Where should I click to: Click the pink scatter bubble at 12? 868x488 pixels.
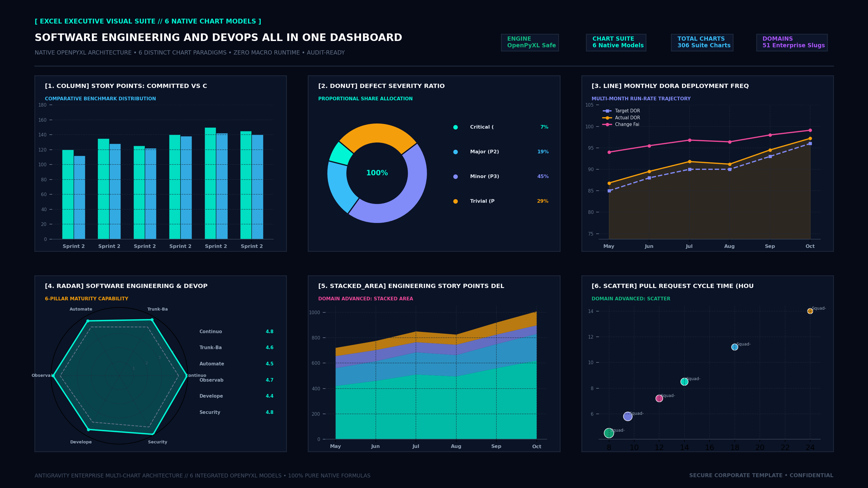(659, 399)
